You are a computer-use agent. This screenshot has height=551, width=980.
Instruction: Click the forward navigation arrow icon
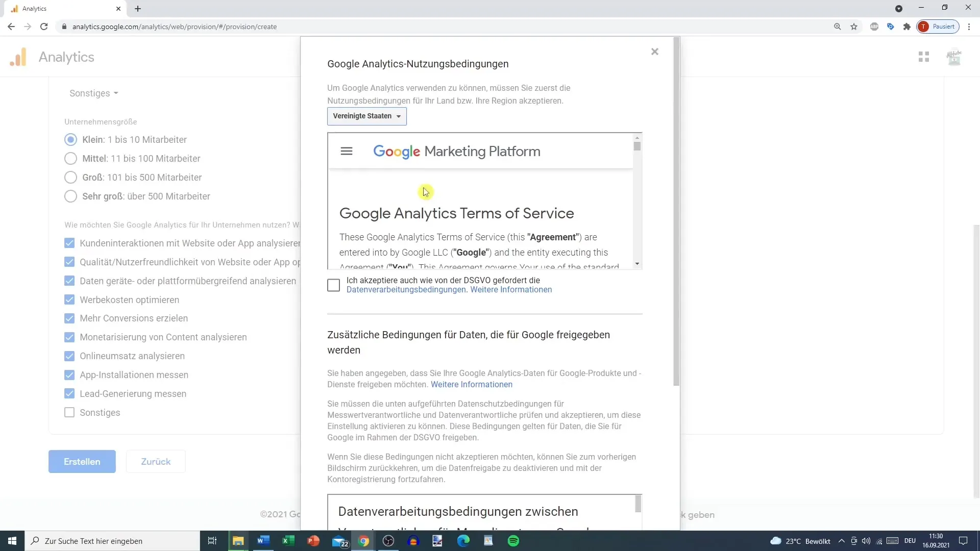28,26
